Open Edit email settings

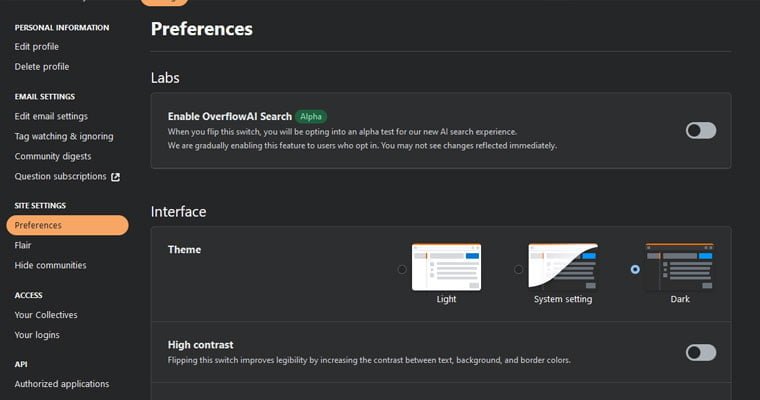51,116
